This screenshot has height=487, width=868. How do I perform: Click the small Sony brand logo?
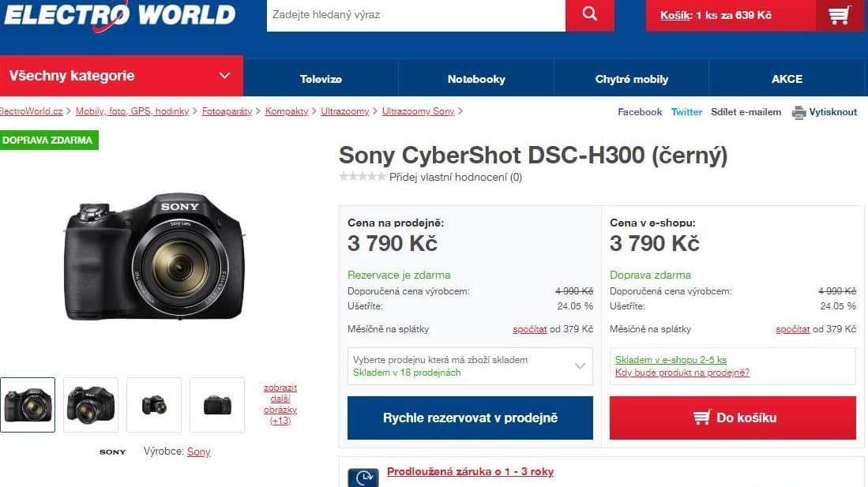(112, 452)
